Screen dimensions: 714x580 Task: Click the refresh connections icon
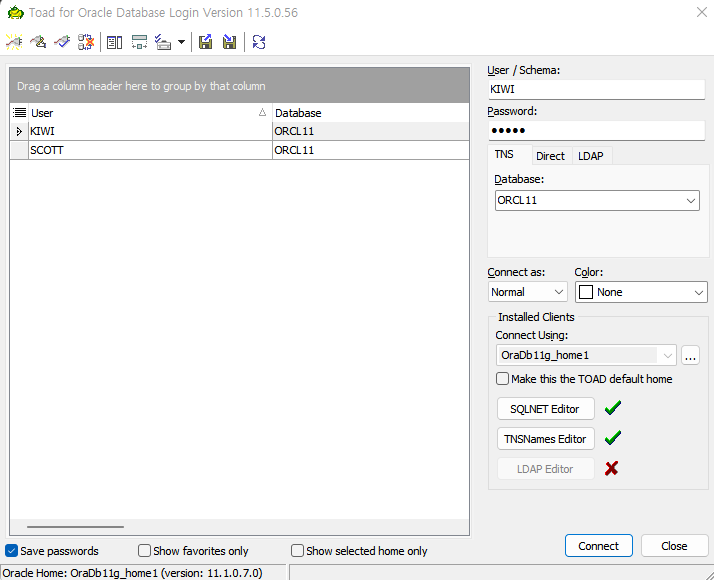(259, 42)
